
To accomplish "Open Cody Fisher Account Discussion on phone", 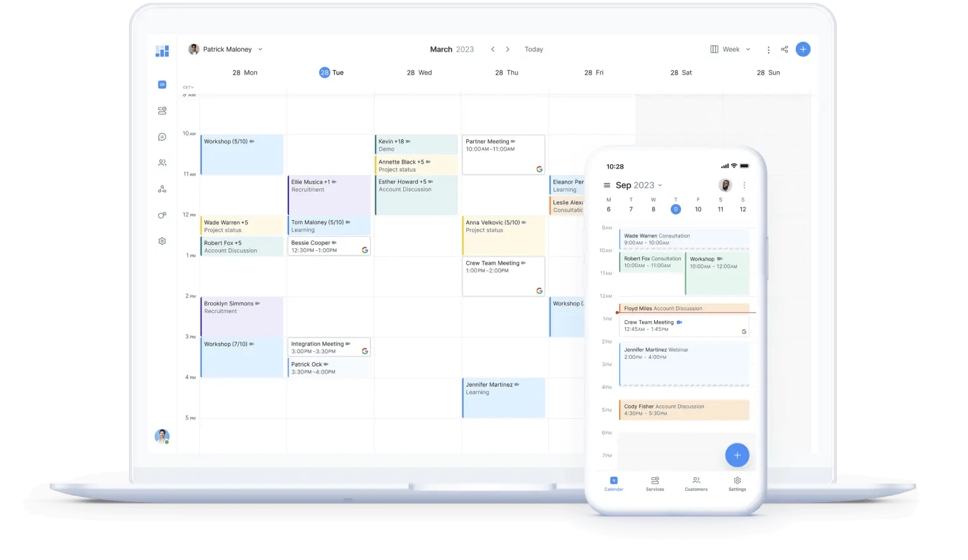I will coord(684,410).
